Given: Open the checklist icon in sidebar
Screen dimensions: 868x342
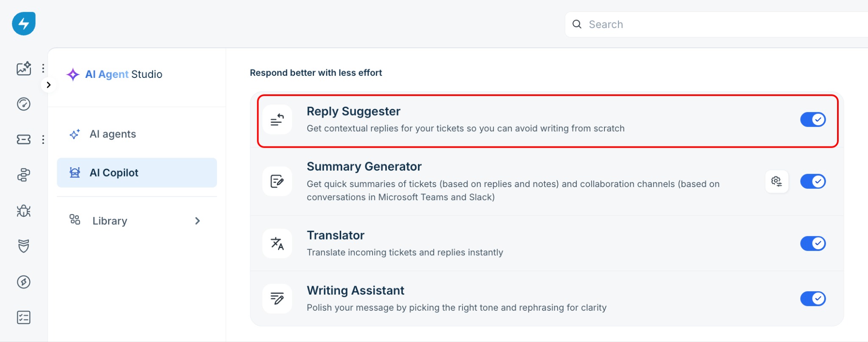Looking at the screenshot, I should (x=24, y=317).
